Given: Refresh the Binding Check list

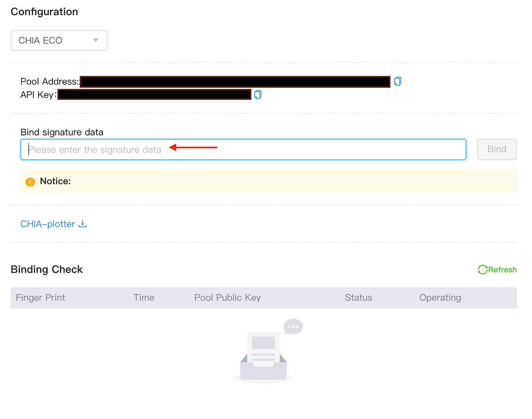Looking at the screenshot, I should pos(497,270).
